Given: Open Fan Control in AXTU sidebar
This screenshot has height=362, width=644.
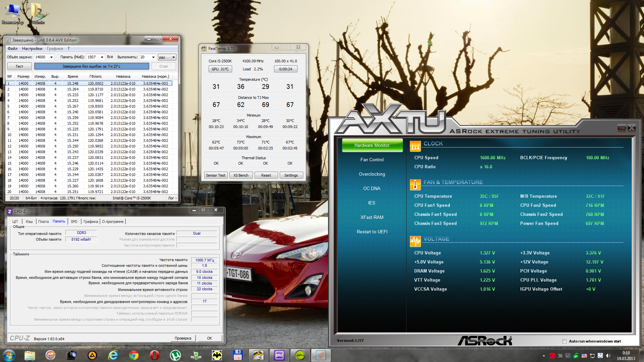Looking at the screenshot, I should (x=372, y=160).
